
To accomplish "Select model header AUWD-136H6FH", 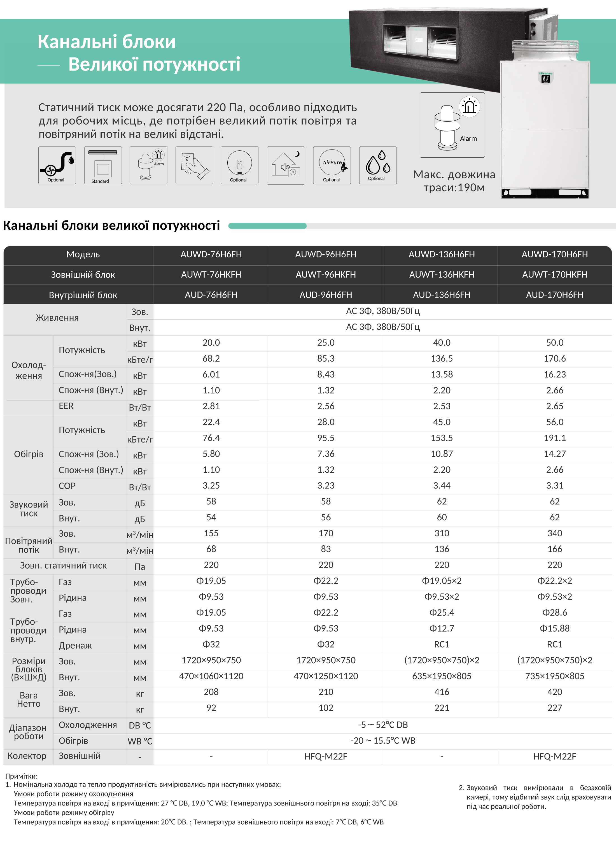I will (x=442, y=254).
